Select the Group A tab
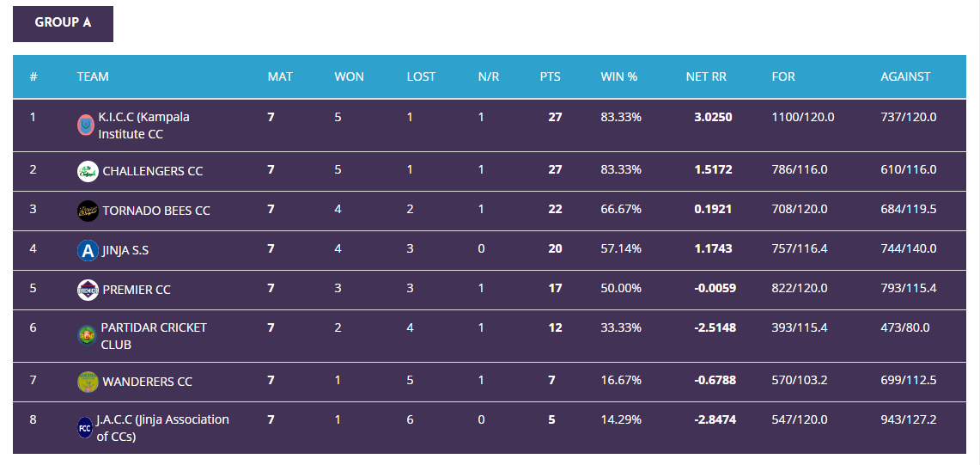 (63, 23)
